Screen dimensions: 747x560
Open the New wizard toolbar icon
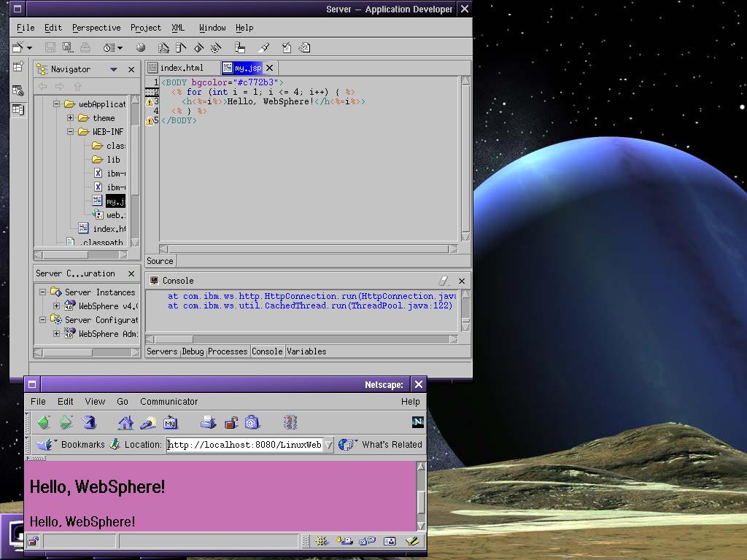tap(18, 47)
